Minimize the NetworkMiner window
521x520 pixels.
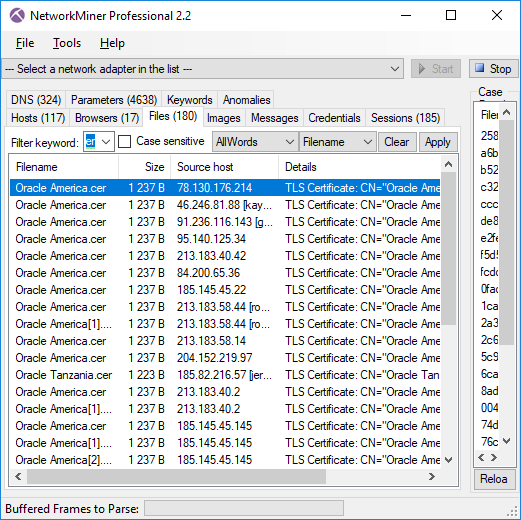(x=406, y=15)
